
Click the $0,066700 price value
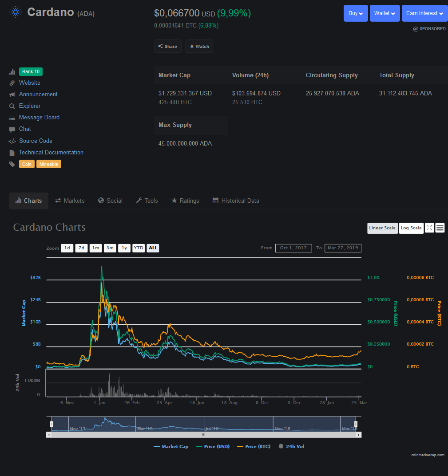[177, 13]
